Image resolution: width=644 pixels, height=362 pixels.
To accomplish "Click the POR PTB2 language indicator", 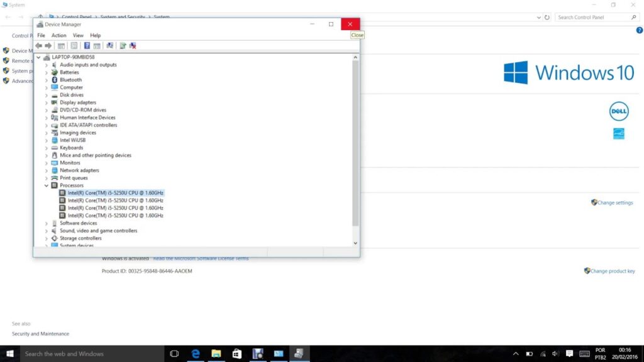I will [600, 353].
